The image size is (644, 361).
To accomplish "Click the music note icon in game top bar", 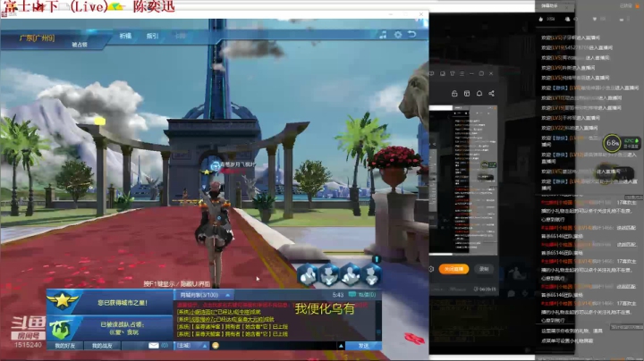I will pos(383,35).
